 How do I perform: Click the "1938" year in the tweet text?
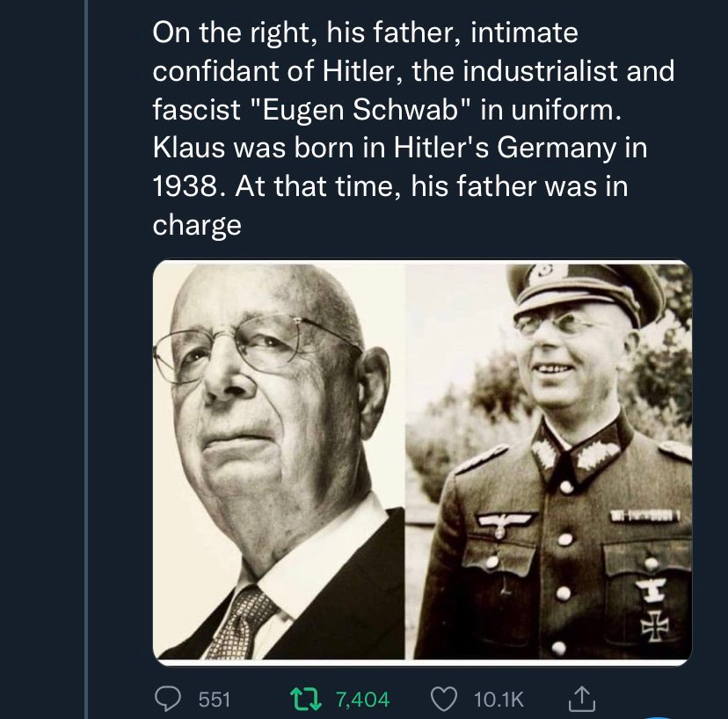(185, 186)
